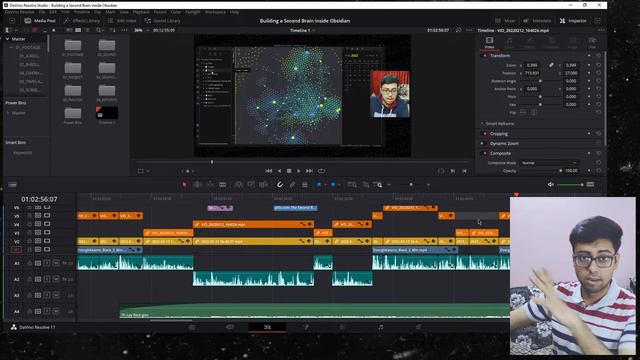Click the Edit page icon

click(267, 327)
